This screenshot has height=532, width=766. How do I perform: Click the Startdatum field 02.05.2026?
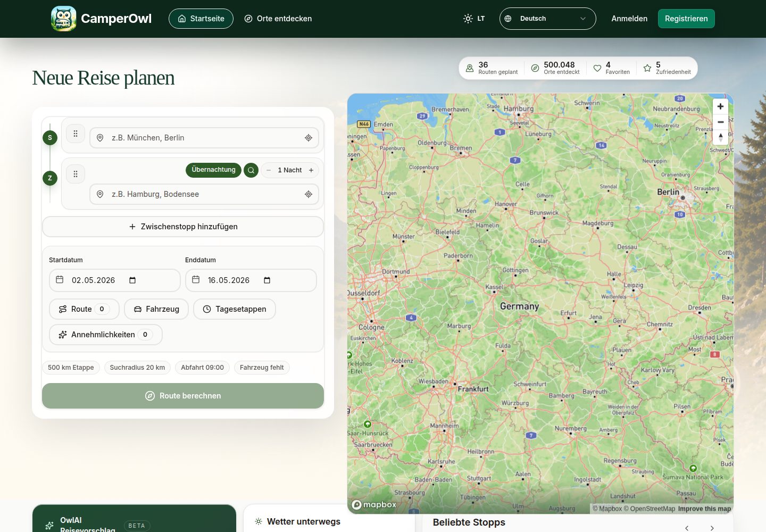click(x=115, y=280)
